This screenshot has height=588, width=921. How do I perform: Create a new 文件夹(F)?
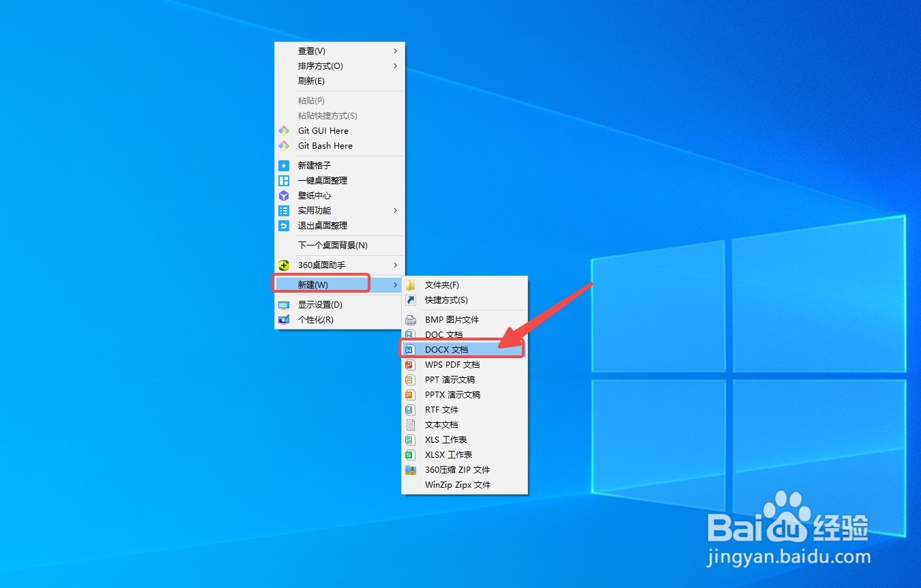click(465, 285)
